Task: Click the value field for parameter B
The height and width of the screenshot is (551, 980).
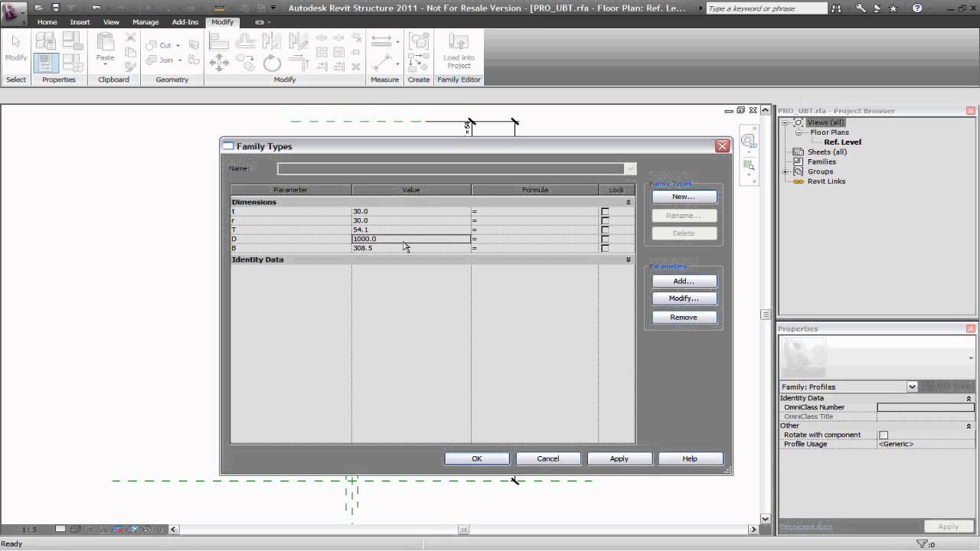Action: [410, 248]
